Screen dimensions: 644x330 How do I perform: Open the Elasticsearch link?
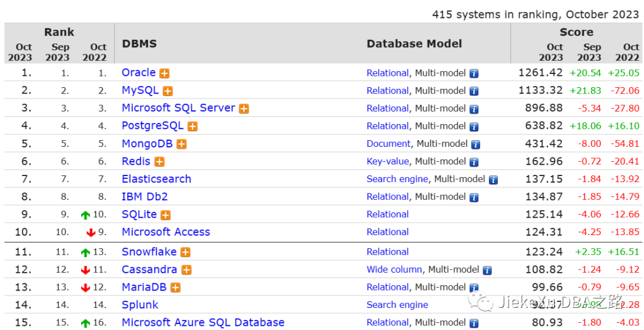click(x=156, y=179)
